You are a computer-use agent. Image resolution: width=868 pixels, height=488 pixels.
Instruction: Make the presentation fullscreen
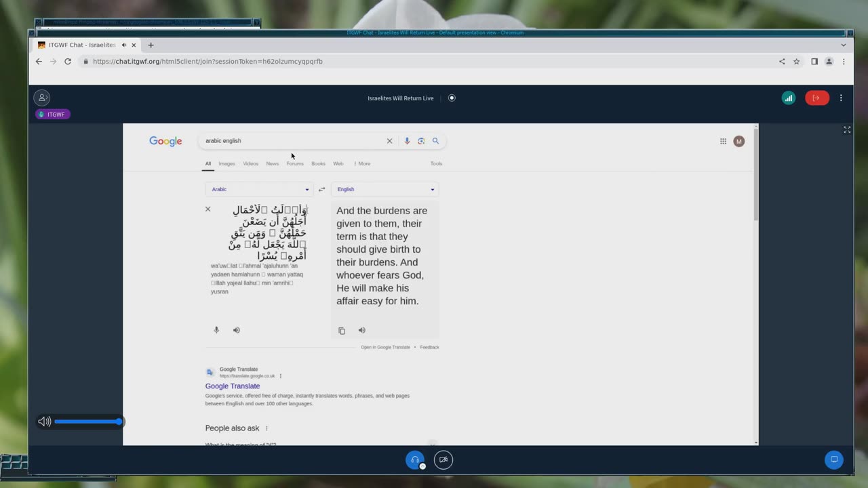coord(847,129)
